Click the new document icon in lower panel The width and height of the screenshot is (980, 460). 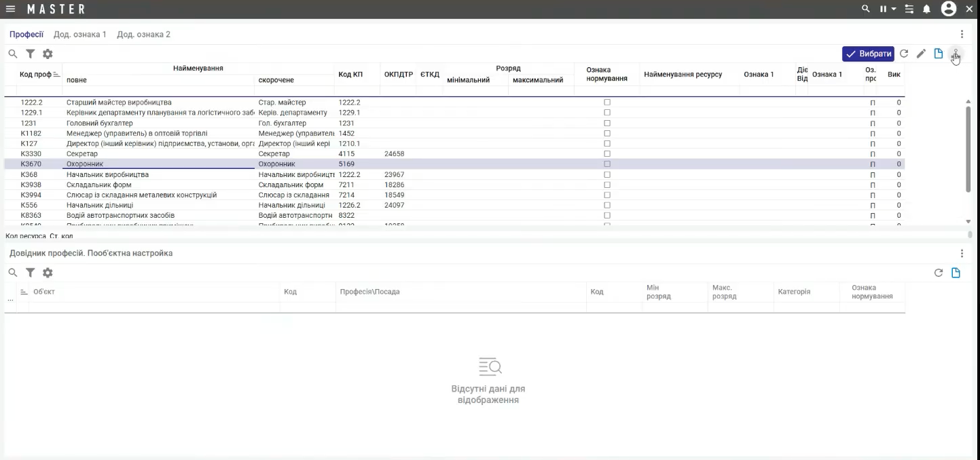[x=956, y=273]
